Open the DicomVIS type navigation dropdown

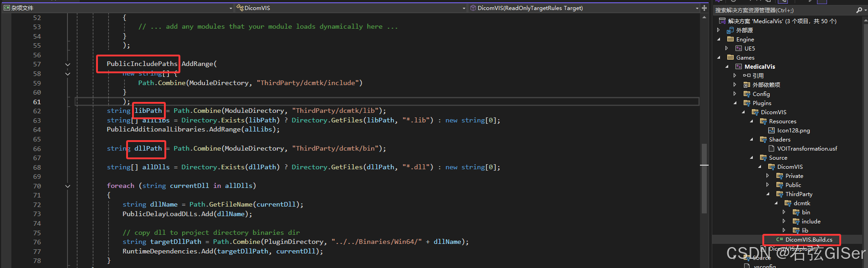pyautogui.click(x=464, y=8)
